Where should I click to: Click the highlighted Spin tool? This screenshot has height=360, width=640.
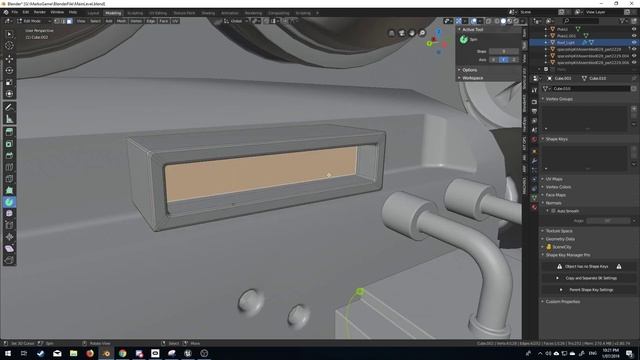(9, 202)
